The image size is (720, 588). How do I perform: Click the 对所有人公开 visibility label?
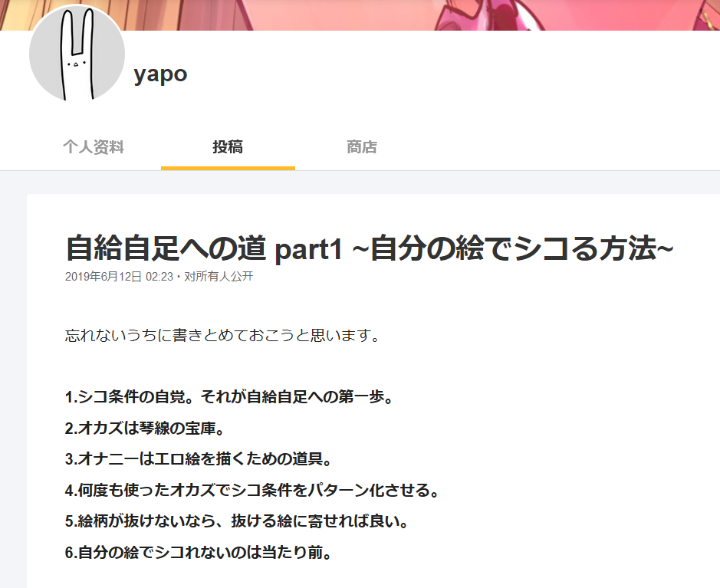click(219, 276)
